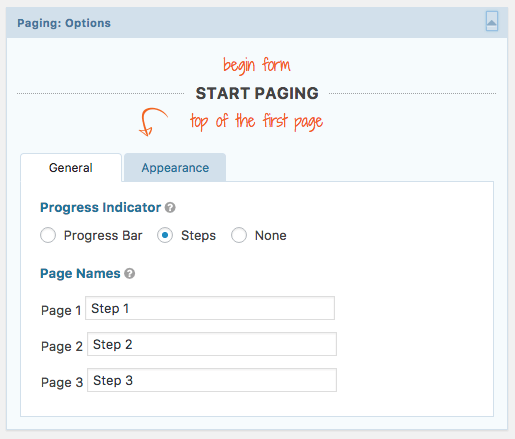The height and width of the screenshot is (439, 515).
Task: Focus the Page 3 name field
Action: 212,380
